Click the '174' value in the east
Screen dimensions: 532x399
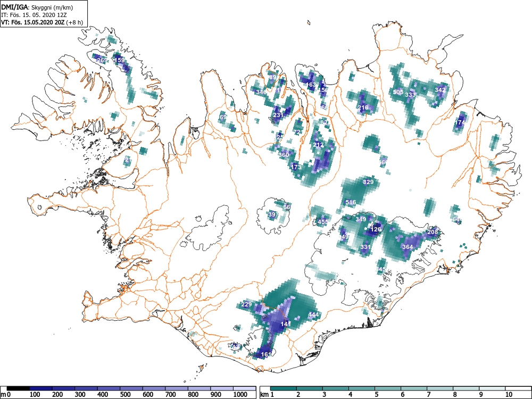click(460, 122)
